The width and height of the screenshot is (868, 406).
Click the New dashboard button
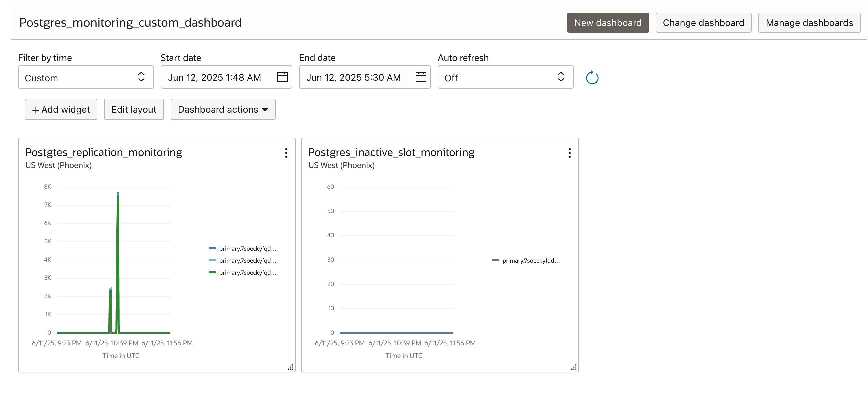tap(608, 23)
